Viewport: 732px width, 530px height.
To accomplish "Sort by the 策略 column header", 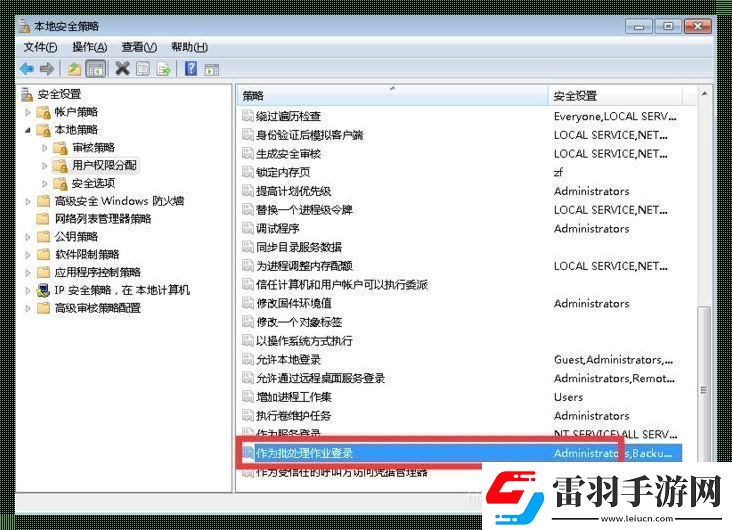I will [x=393, y=96].
